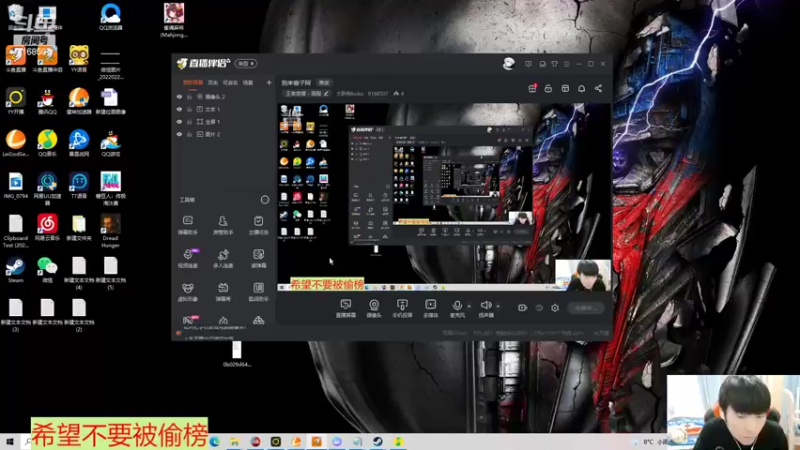This screenshot has width=800, height=450.
Task: Mute the 扬声器 speaker
Action: click(486, 308)
